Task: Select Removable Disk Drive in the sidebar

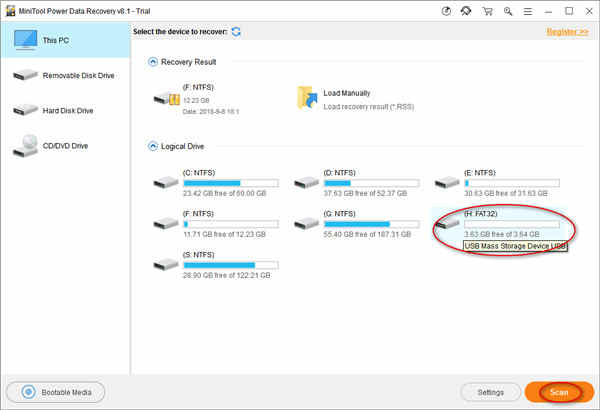Action: pyautogui.click(x=65, y=75)
